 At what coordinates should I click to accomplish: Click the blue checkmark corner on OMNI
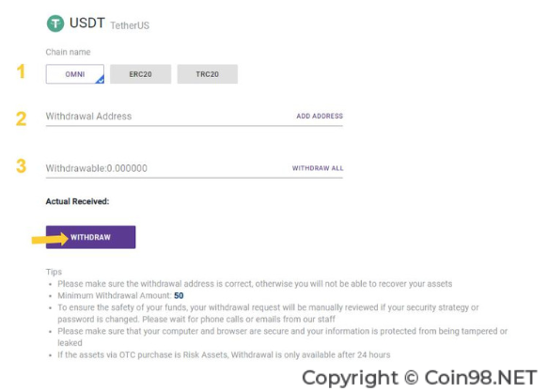100,79
